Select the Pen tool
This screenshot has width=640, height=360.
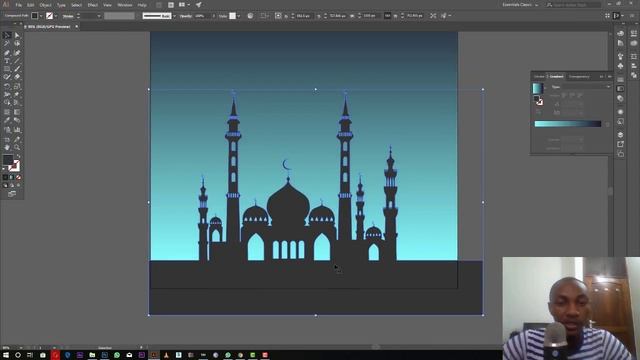click(7, 53)
